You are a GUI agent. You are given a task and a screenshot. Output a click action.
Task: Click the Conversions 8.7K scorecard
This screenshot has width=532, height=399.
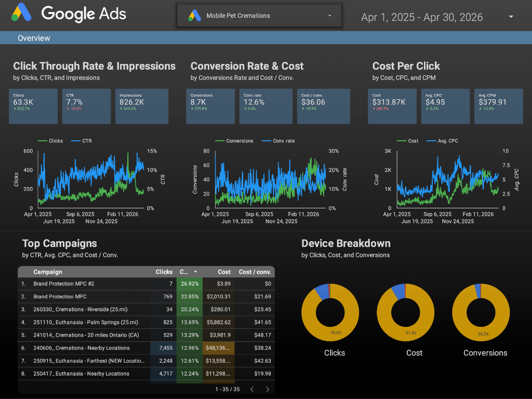tap(210, 106)
